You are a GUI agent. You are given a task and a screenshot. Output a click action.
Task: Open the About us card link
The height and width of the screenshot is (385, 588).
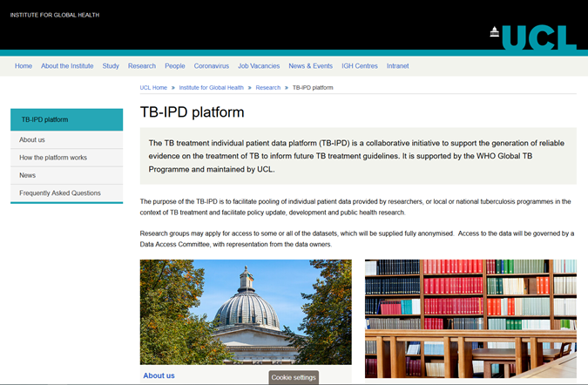159,375
